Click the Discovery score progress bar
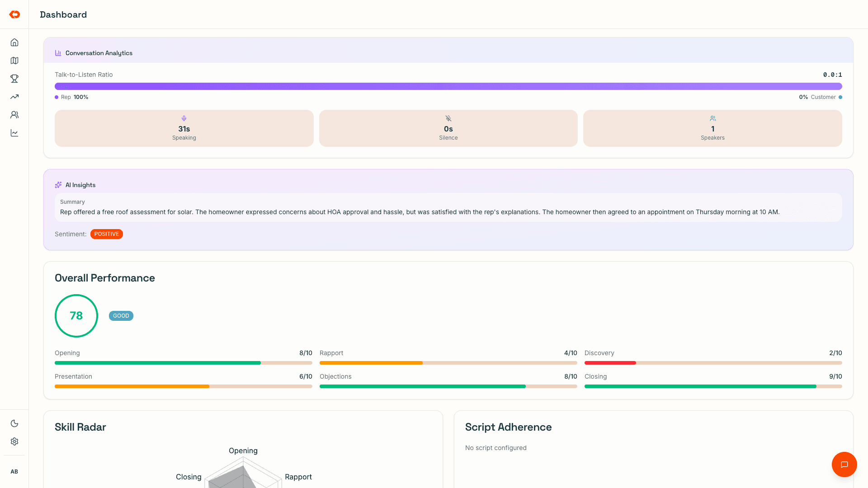The height and width of the screenshot is (488, 868). 713,363
